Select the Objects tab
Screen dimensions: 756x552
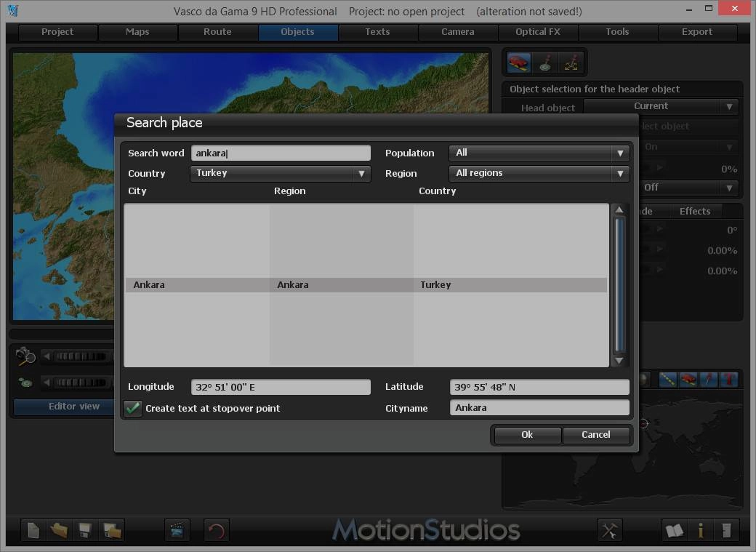[297, 32]
